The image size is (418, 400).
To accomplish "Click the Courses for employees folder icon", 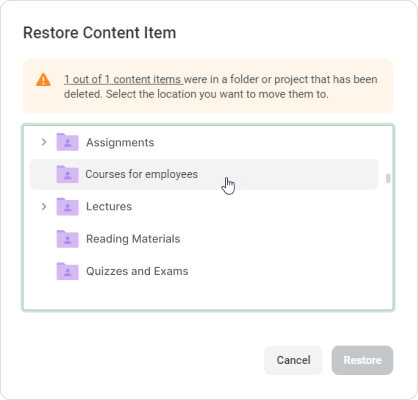I will coord(67,174).
